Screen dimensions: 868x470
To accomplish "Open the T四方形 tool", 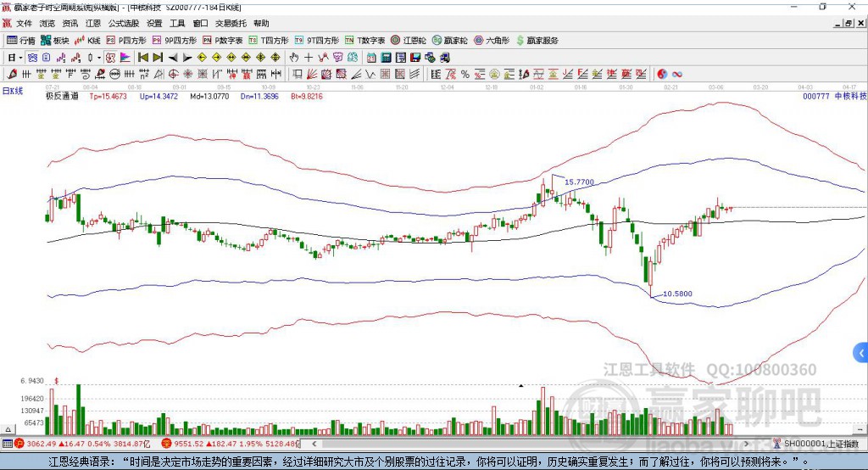I will [x=269, y=41].
